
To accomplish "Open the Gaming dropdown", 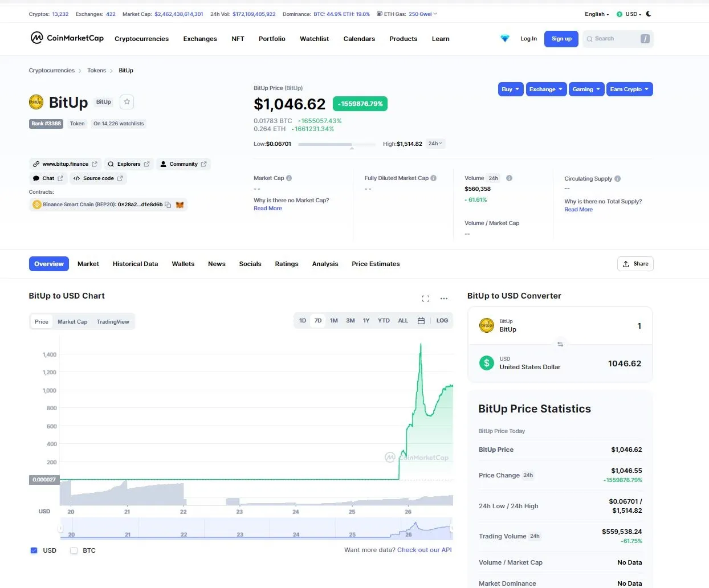I will pos(586,89).
